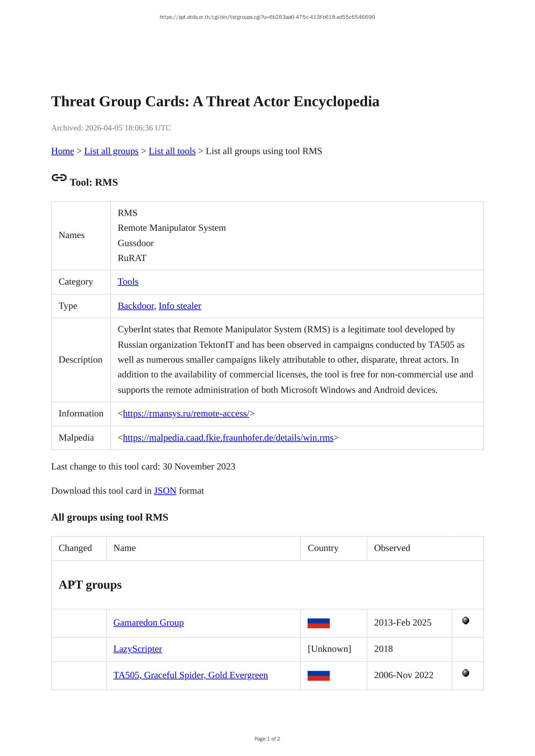Open the Tools category link
The image size is (535, 756).
pyautogui.click(x=128, y=282)
